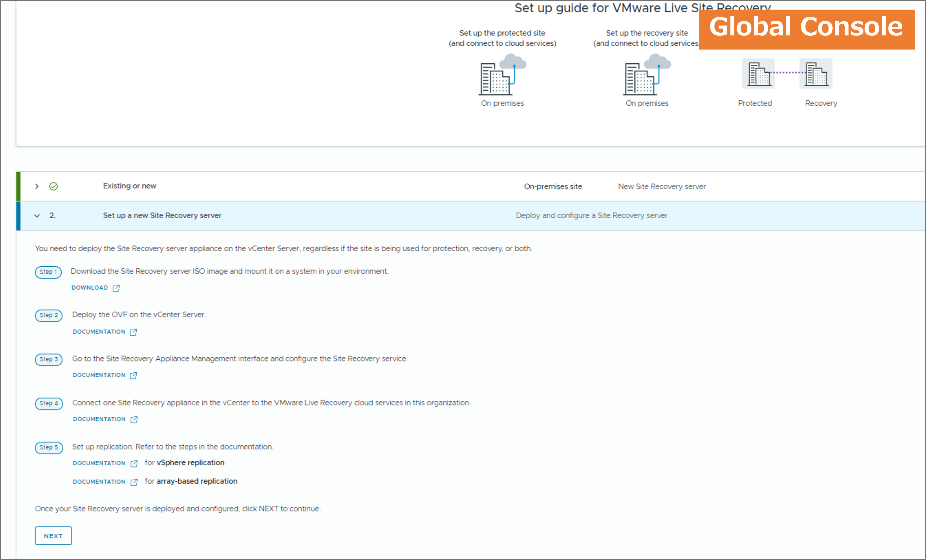Click external link icon under Step 4
The width and height of the screenshot is (926, 560).
click(x=134, y=419)
